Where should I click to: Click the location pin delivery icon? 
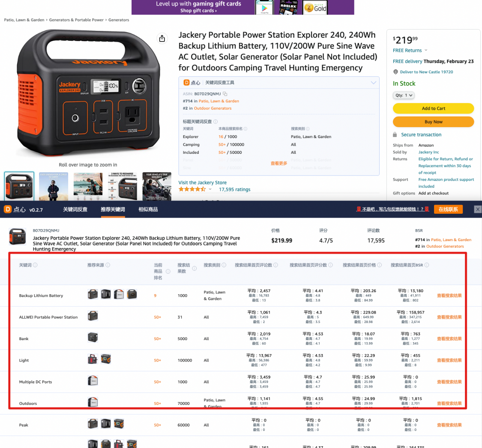coord(395,72)
